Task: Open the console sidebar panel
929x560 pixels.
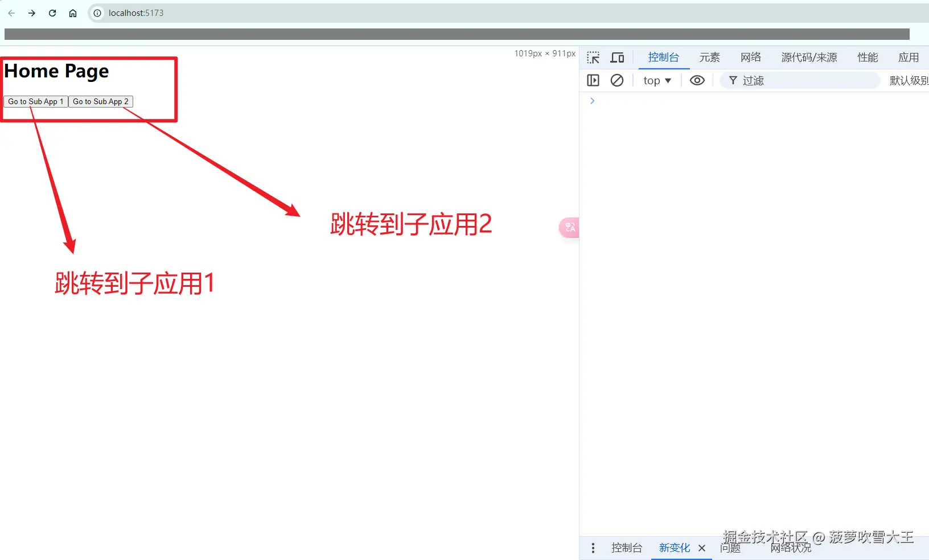Action: click(x=593, y=80)
